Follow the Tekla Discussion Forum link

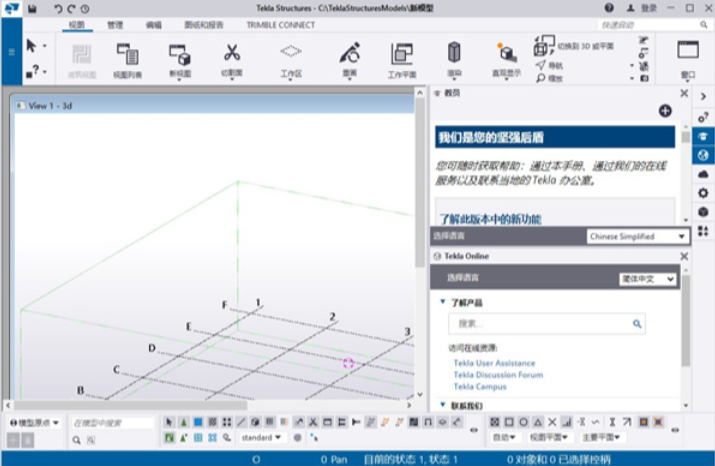coord(498,375)
